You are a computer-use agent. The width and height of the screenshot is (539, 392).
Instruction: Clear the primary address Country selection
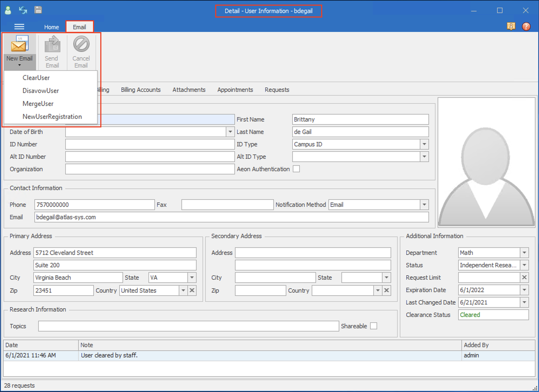point(192,290)
